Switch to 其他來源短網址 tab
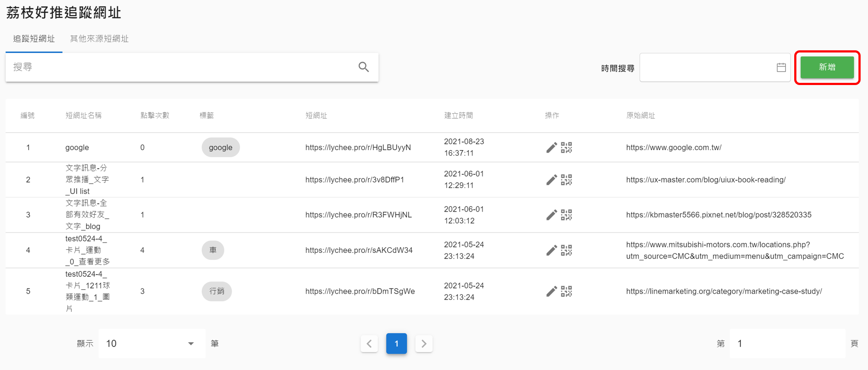Viewport: 868px width, 370px height. [x=99, y=39]
